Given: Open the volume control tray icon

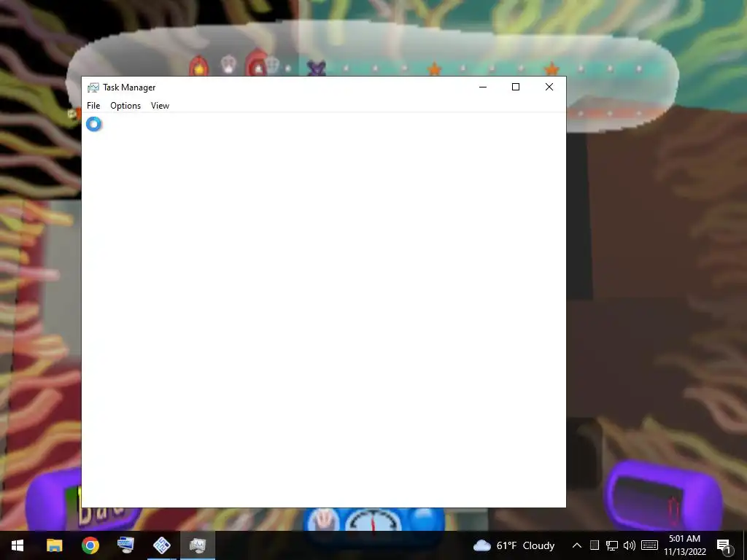Looking at the screenshot, I should point(630,545).
